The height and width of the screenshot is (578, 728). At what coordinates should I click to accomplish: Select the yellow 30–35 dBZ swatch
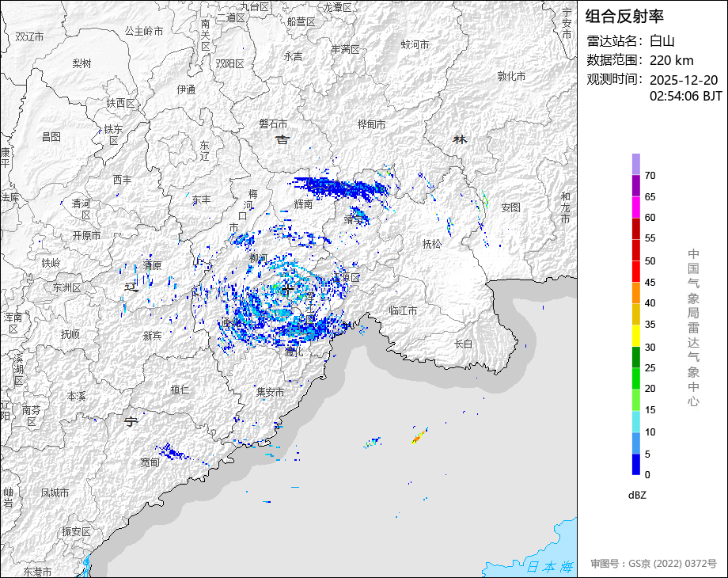636,336
